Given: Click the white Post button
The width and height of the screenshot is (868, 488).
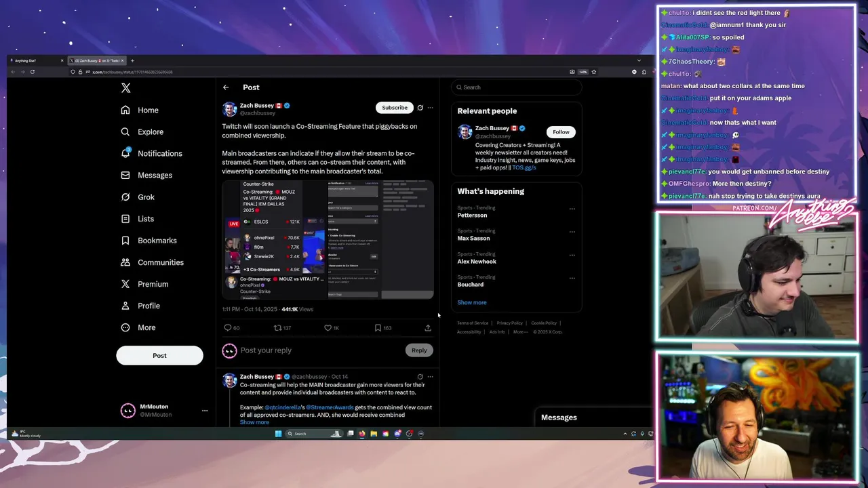Looking at the screenshot, I should click(x=159, y=355).
